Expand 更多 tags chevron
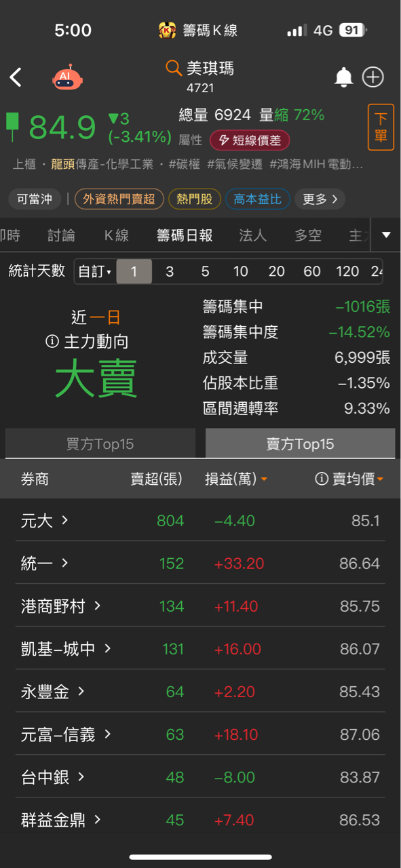Screen dimensions: 401x868 [x=320, y=199]
